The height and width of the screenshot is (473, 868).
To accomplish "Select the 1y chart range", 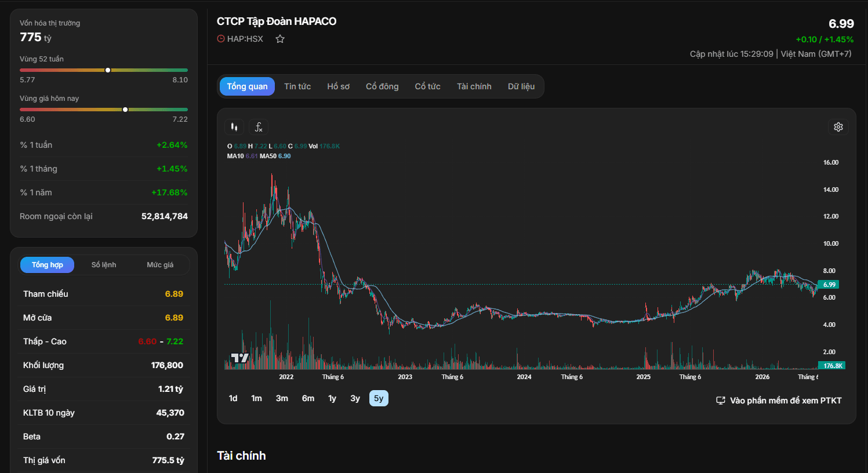I will pos(332,398).
